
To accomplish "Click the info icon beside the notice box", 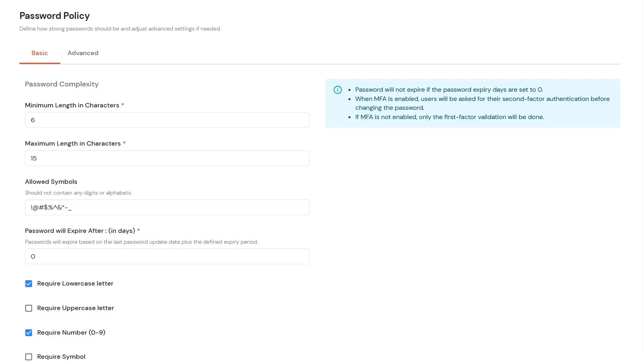I will point(337,90).
